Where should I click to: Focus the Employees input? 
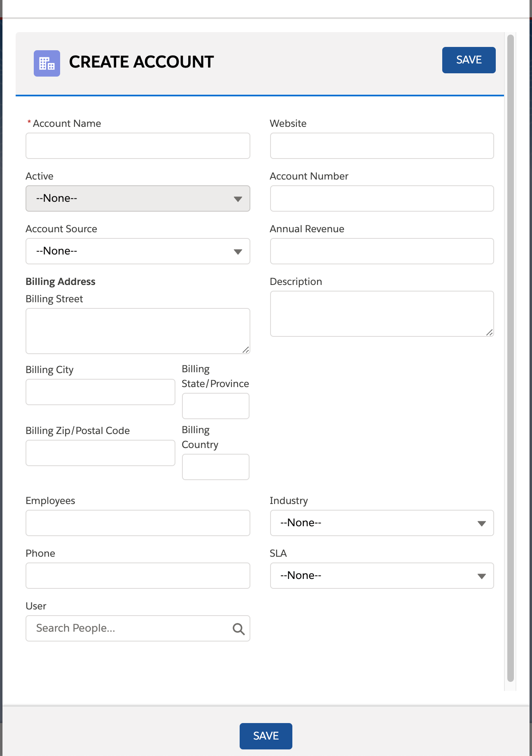(138, 523)
